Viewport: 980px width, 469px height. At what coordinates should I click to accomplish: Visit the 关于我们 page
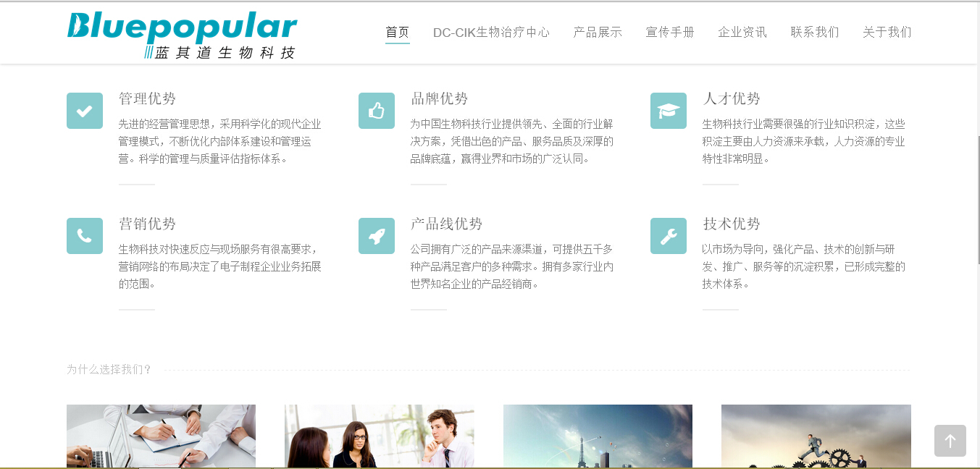click(x=887, y=32)
